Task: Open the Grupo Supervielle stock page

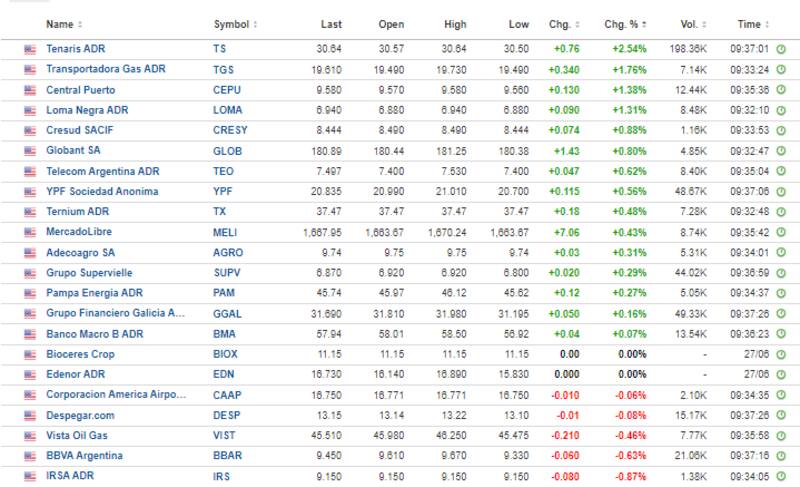Action: [x=89, y=273]
